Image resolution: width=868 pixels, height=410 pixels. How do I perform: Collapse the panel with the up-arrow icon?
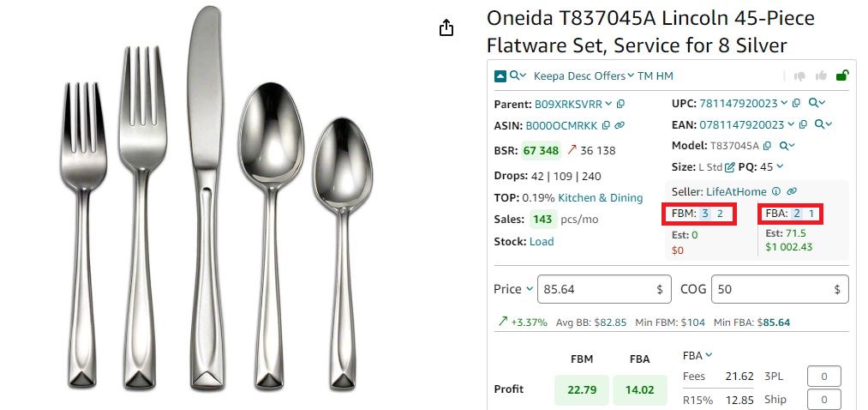[x=500, y=75]
